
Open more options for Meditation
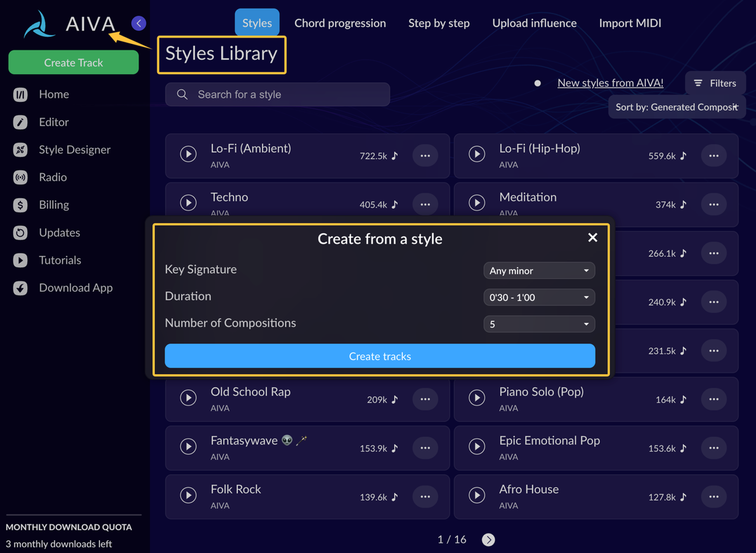click(713, 204)
